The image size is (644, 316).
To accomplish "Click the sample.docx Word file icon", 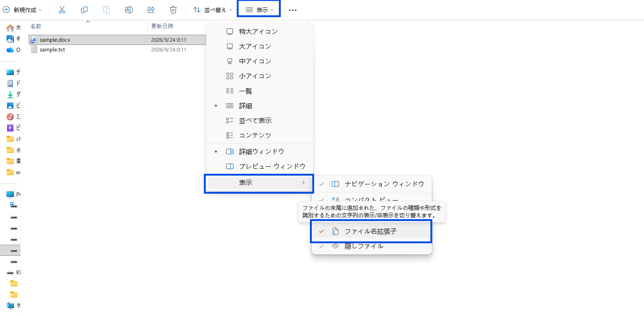I will (34, 40).
